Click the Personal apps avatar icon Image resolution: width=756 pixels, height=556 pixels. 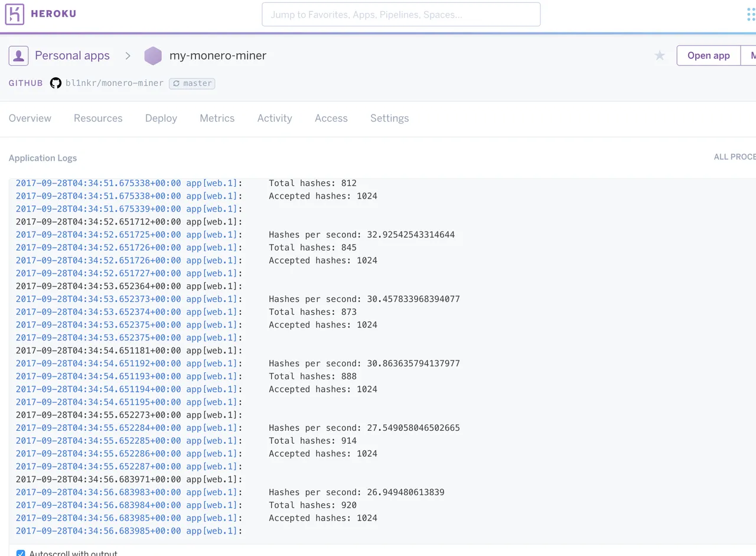(x=19, y=56)
